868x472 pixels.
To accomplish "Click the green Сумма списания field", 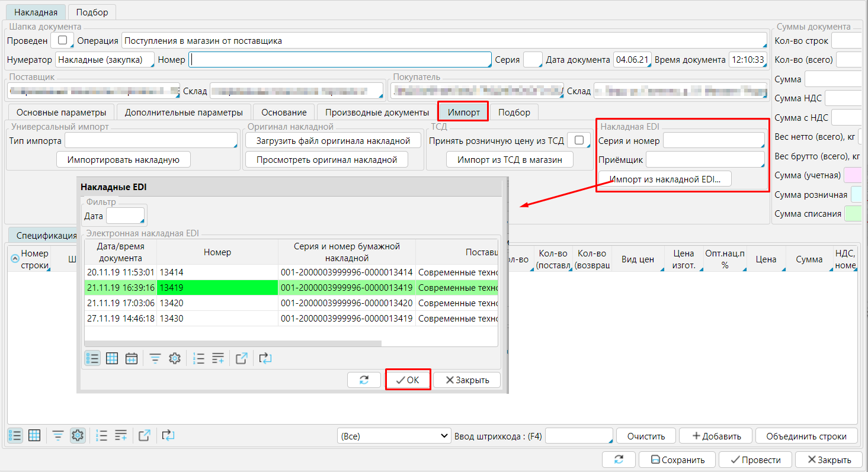I will (853, 213).
